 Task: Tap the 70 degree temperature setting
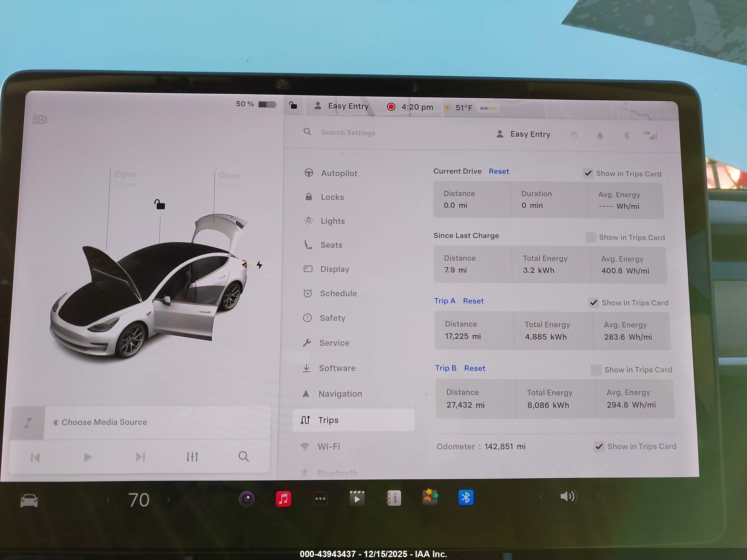pyautogui.click(x=139, y=500)
